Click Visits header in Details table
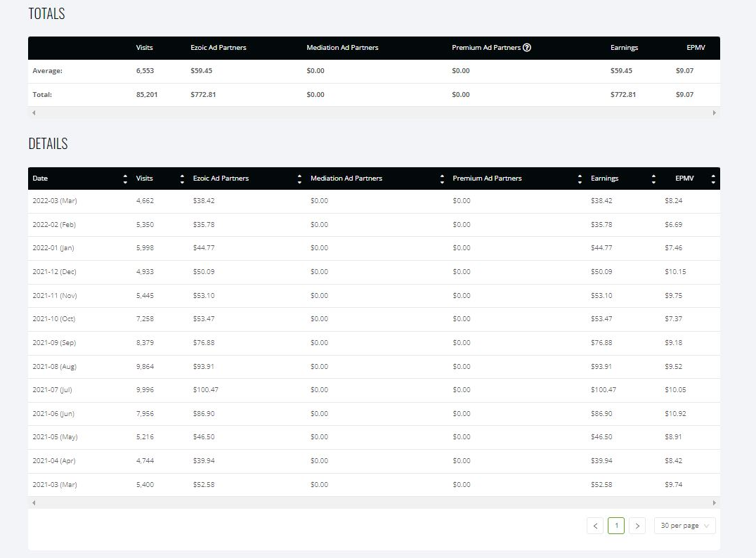The height and width of the screenshot is (558, 756). [144, 179]
